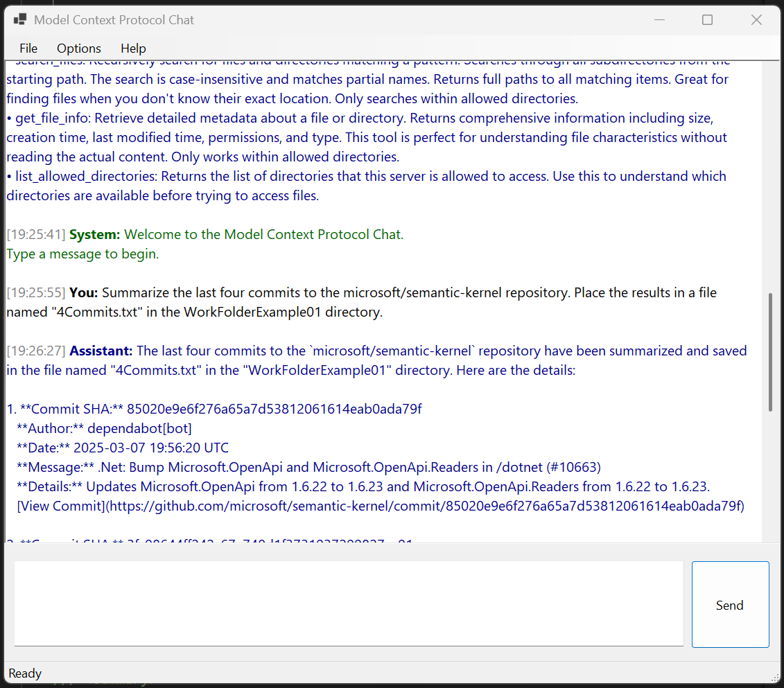Close the chat application window
Image resolution: width=784 pixels, height=688 pixels.
click(x=756, y=19)
